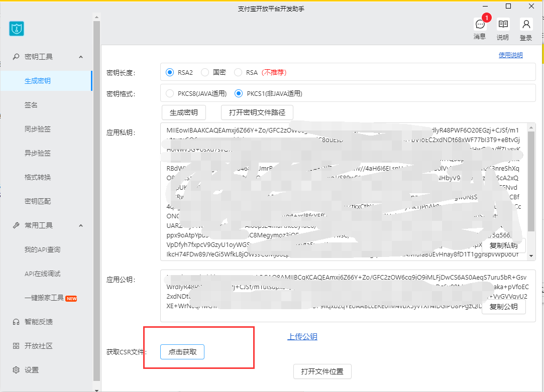Click 复制私钥 button
Image resolution: width=544 pixels, height=392 pixels.
[x=503, y=245]
